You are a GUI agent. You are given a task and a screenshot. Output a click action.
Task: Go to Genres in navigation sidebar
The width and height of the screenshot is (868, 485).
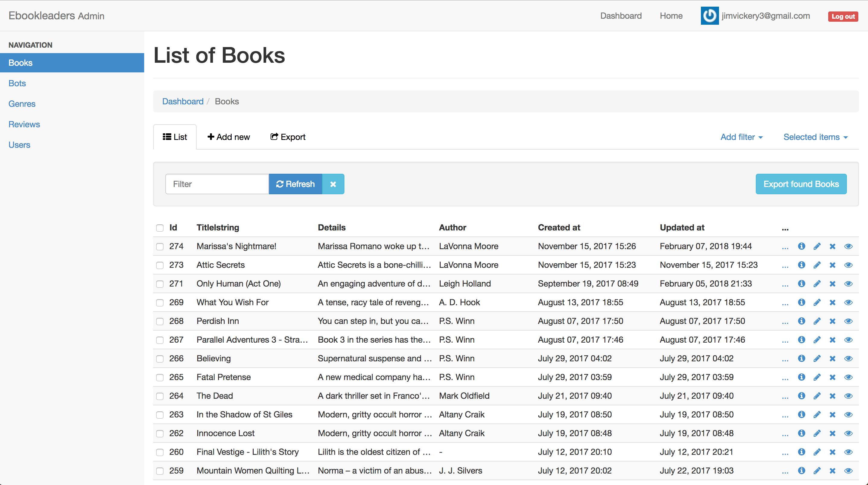click(x=22, y=104)
